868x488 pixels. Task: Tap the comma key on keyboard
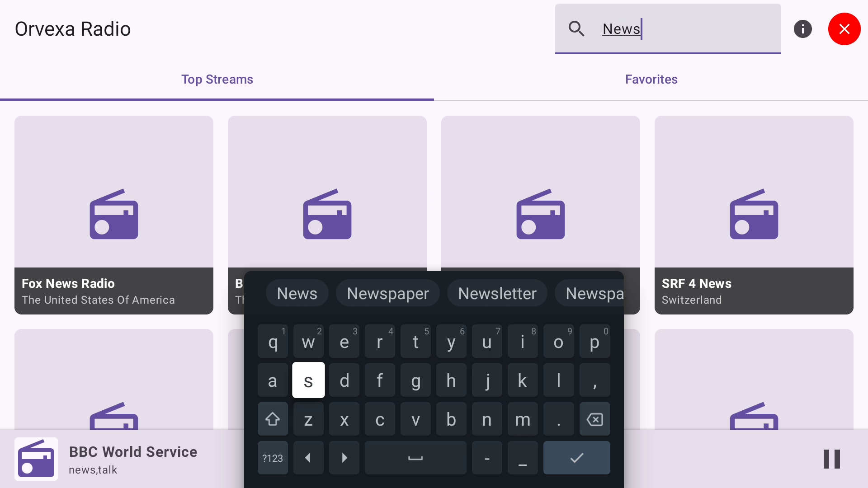point(595,380)
